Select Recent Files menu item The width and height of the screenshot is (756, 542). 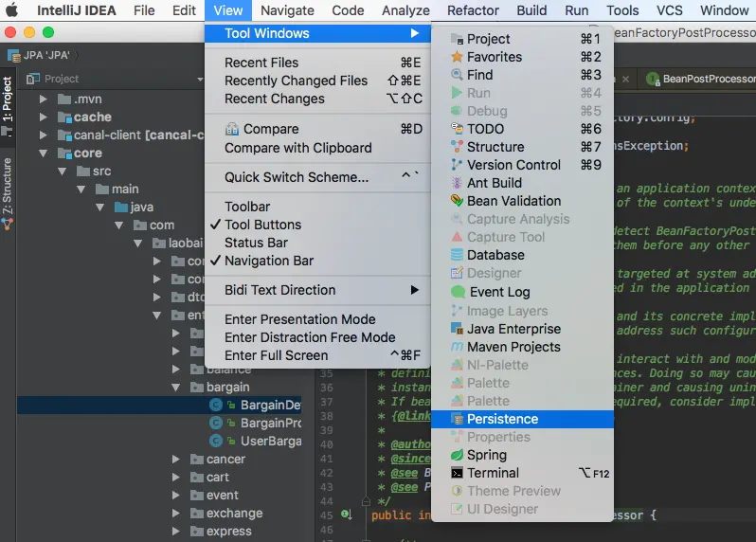coord(318,63)
